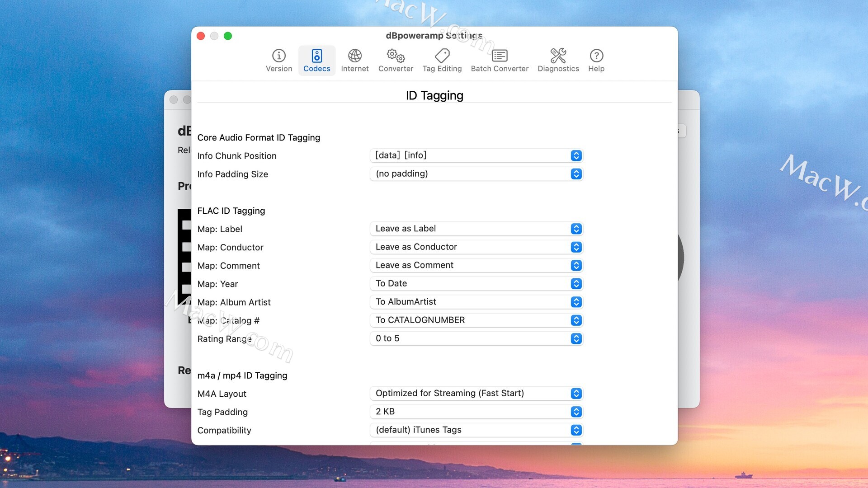Open the Version info icon
The image size is (868, 488).
click(x=278, y=56)
